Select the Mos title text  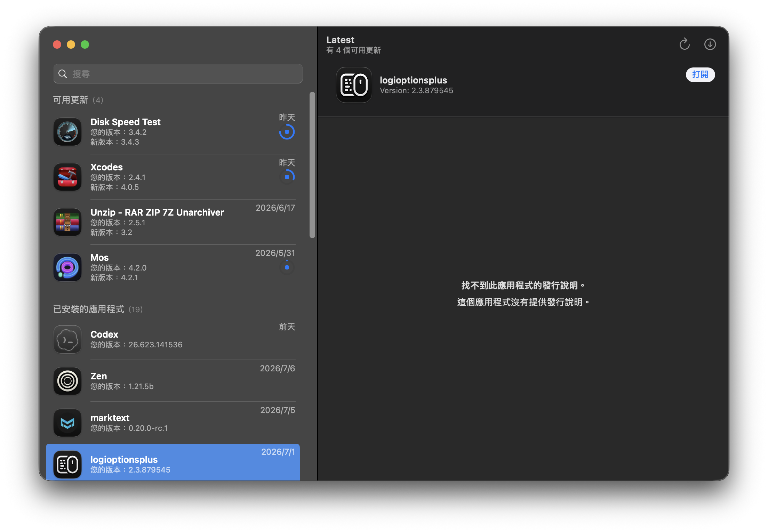[x=99, y=258]
